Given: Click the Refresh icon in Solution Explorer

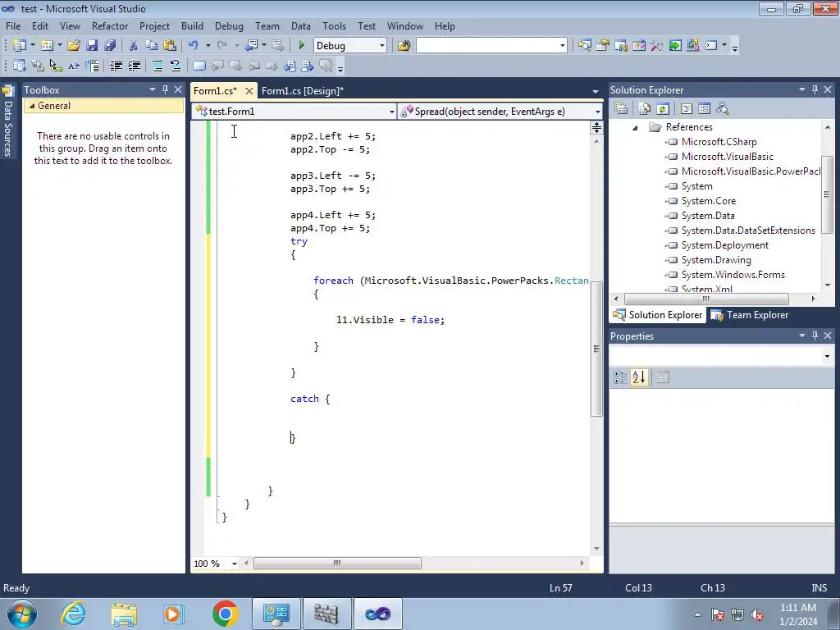Looking at the screenshot, I should point(663,109).
